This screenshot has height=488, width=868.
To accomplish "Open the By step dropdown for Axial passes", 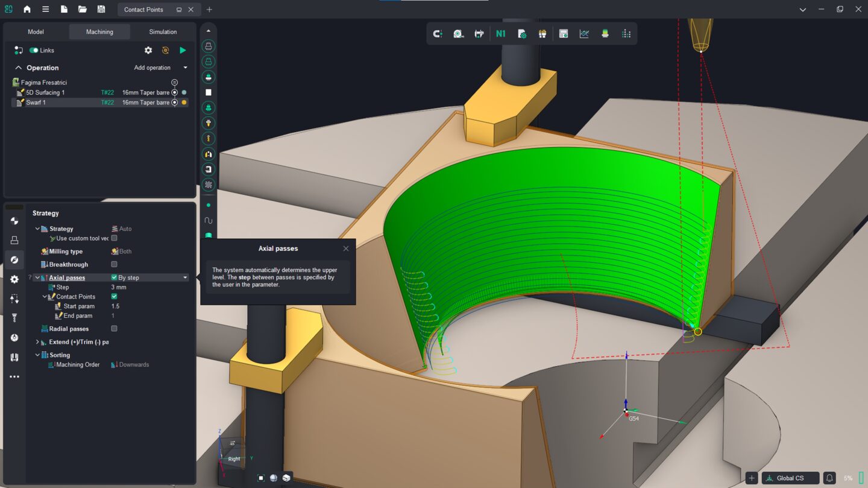I will pos(184,277).
